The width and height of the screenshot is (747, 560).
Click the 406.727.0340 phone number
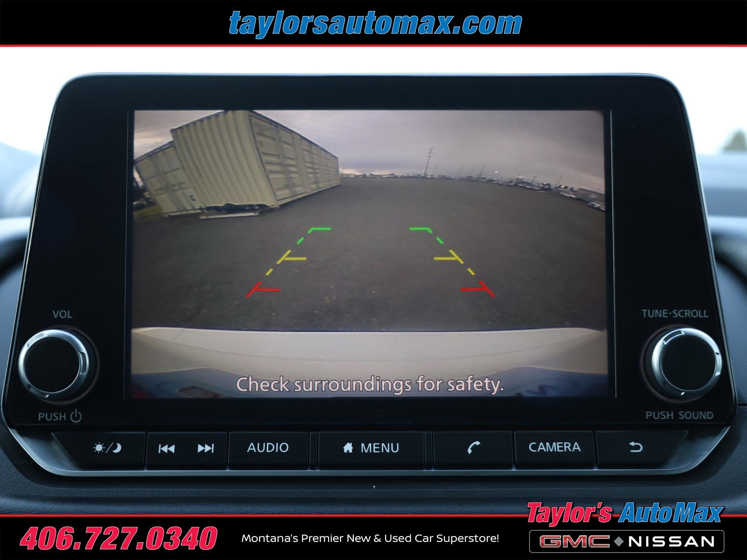[118, 538]
